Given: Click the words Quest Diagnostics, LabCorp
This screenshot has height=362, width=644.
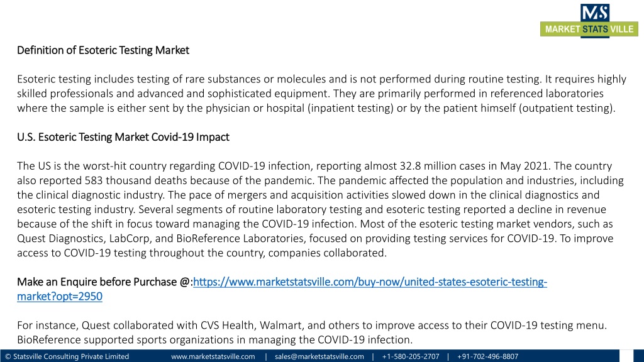Looking at the screenshot, I should (75, 238).
